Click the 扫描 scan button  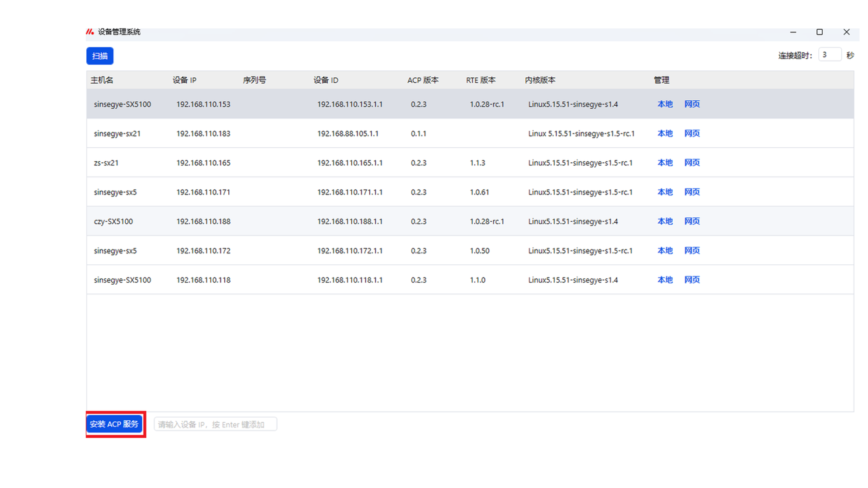point(99,56)
